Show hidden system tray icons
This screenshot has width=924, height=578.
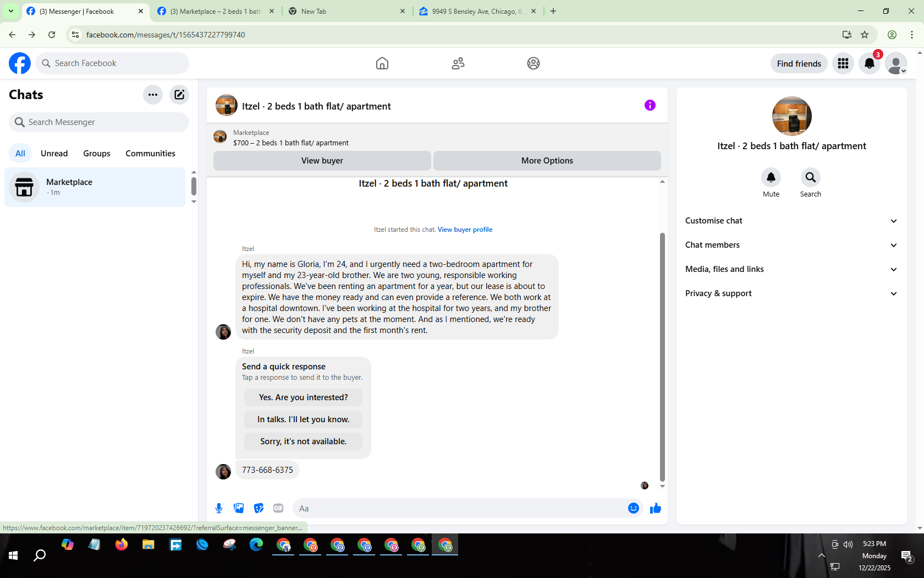coord(821,555)
